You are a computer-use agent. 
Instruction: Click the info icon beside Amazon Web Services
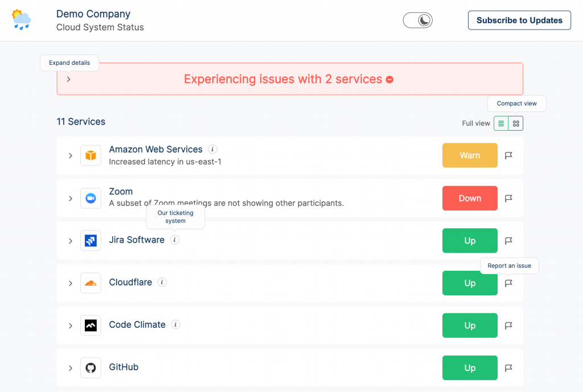tap(213, 150)
